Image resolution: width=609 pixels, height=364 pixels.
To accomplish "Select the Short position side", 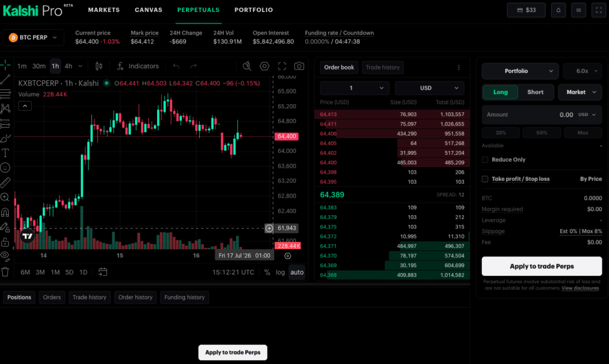I will 535,92.
